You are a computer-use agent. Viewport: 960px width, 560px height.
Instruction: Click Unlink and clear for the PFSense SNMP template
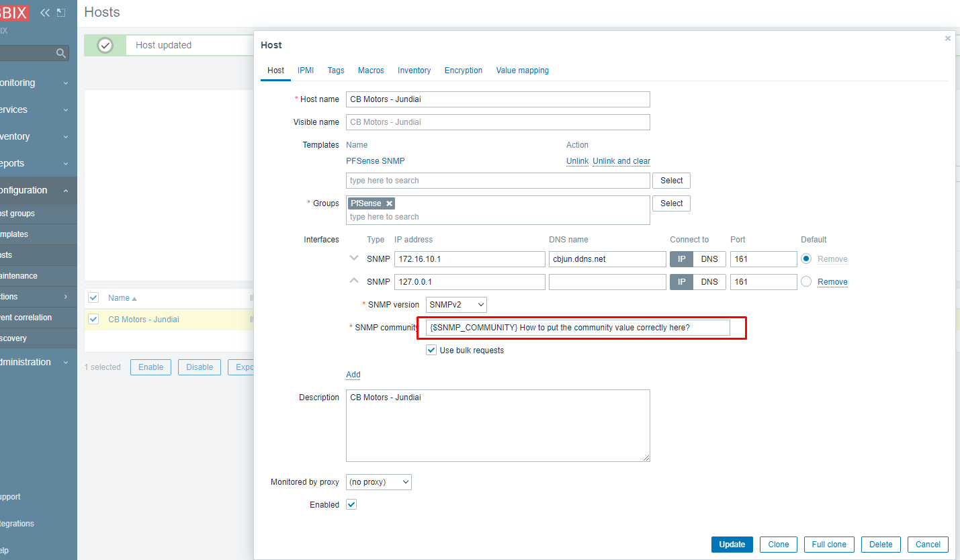click(621, 160)
